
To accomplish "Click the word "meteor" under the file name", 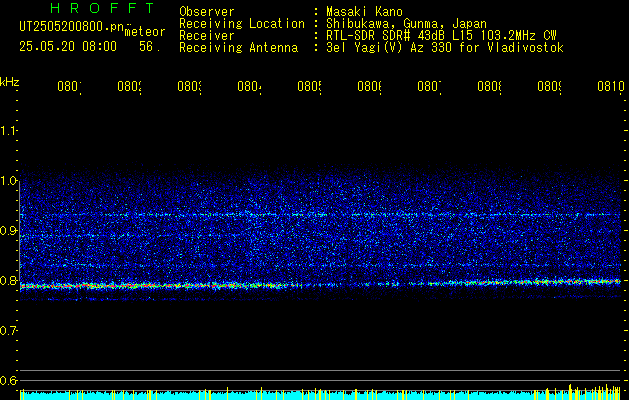I will pyautogui.click(x=145, y=32).
